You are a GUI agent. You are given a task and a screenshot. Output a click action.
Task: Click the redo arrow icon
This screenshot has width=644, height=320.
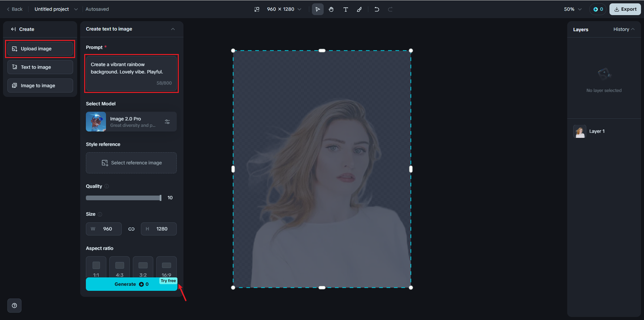tap(390, 9)
